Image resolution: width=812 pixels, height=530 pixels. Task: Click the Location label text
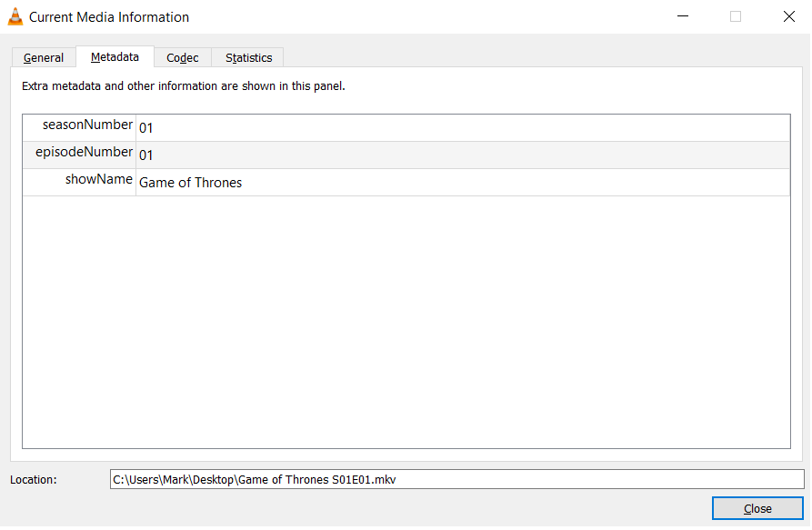click(x=34, y=479)
